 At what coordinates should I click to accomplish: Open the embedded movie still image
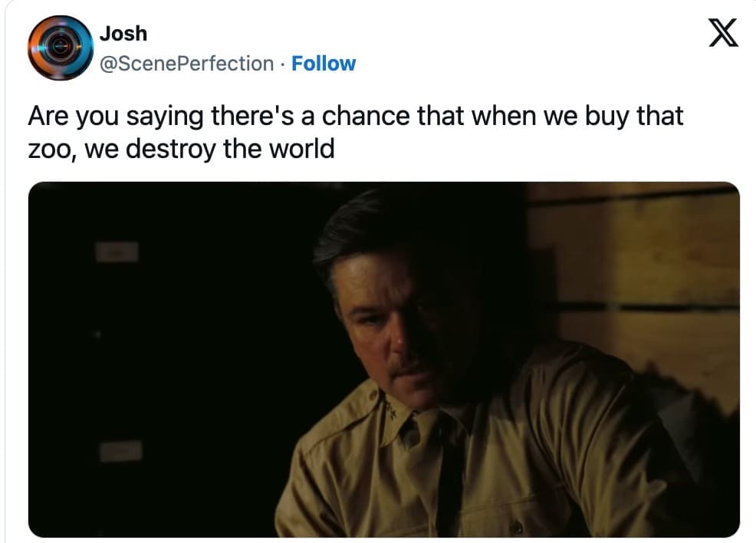pos(384,359)
